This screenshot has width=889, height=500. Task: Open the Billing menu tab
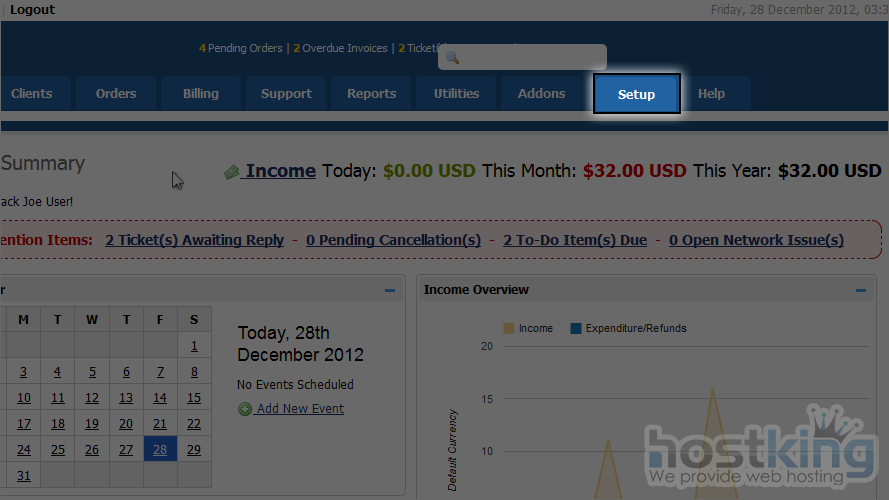200,94
